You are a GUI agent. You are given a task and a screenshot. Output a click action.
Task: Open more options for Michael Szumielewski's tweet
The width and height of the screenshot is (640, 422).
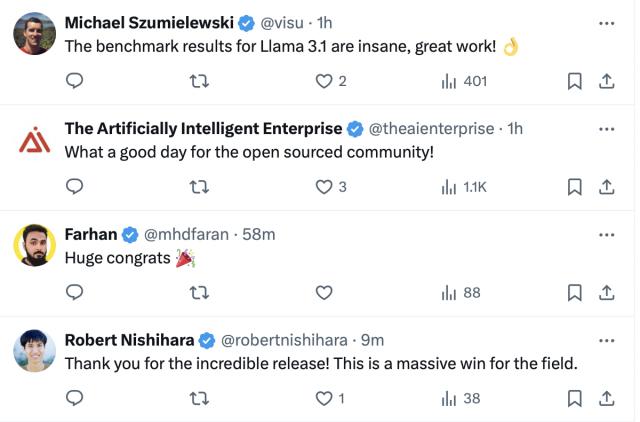pyautogui.click(x=606, y=22)
